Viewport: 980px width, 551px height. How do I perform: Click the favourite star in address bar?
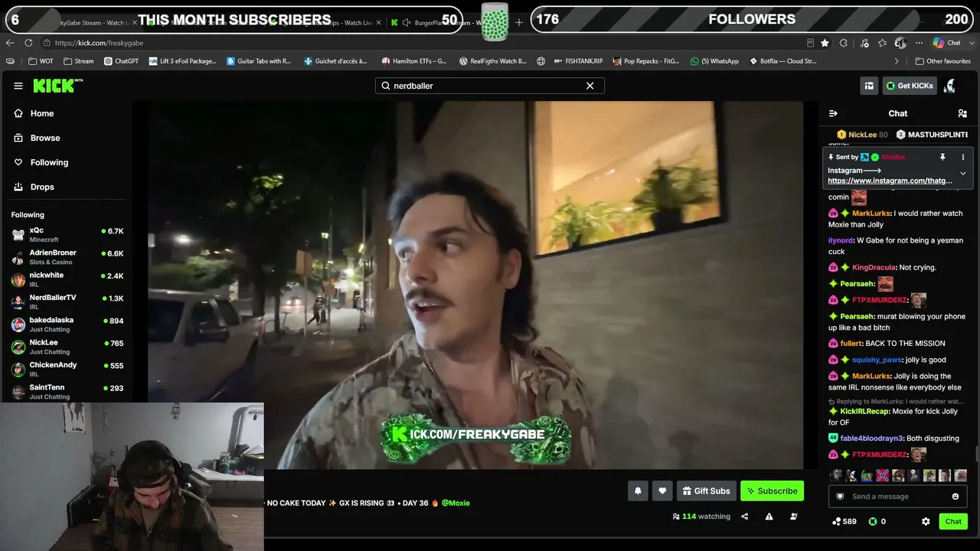(825, 43)
